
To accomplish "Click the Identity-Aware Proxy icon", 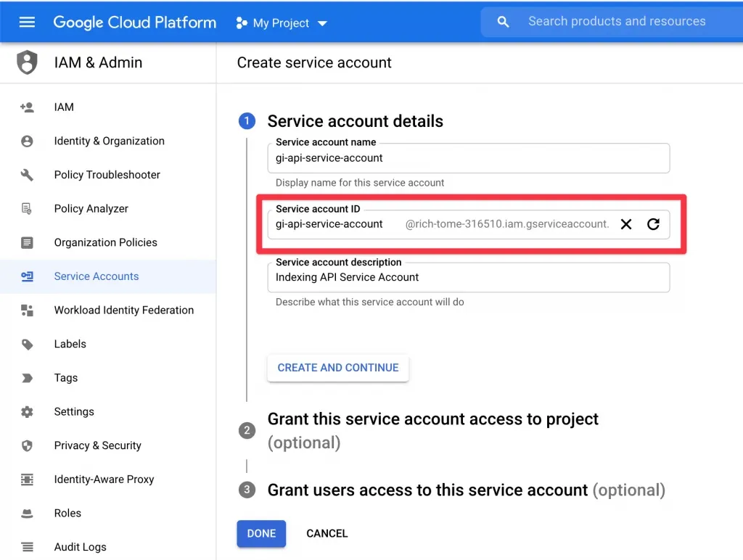I will 27,479.
